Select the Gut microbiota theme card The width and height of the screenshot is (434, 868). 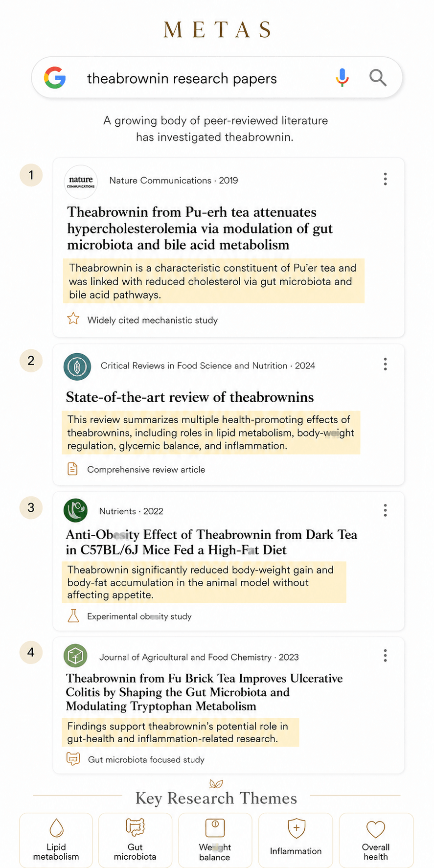point(135,840)
